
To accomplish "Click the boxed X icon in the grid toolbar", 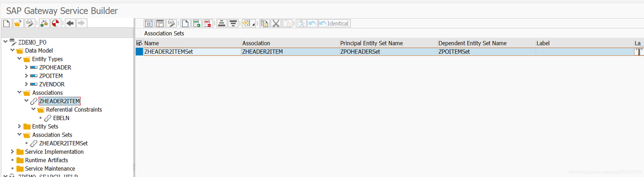I will coord(149,23).
